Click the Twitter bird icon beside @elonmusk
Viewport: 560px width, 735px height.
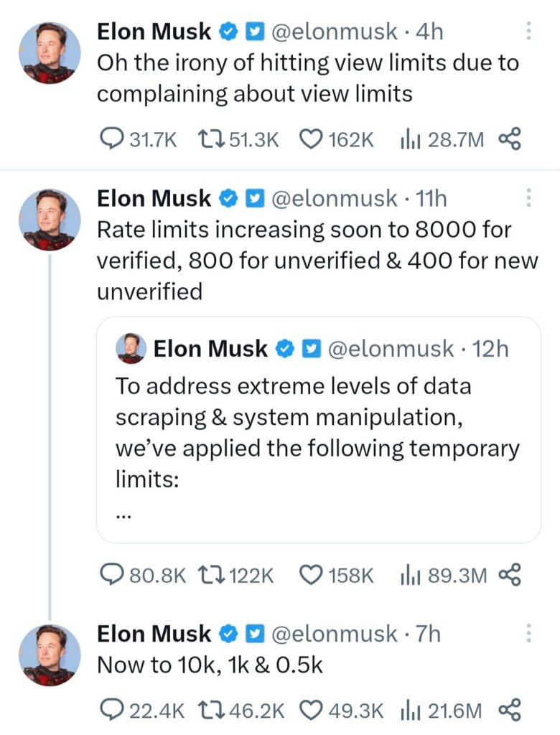pos(255,31)
